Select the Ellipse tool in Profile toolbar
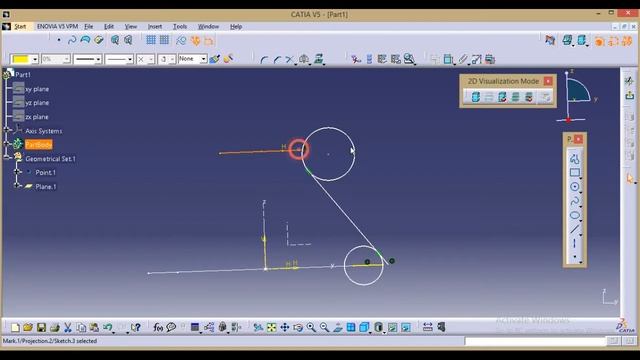 click(x=574, y=215)
